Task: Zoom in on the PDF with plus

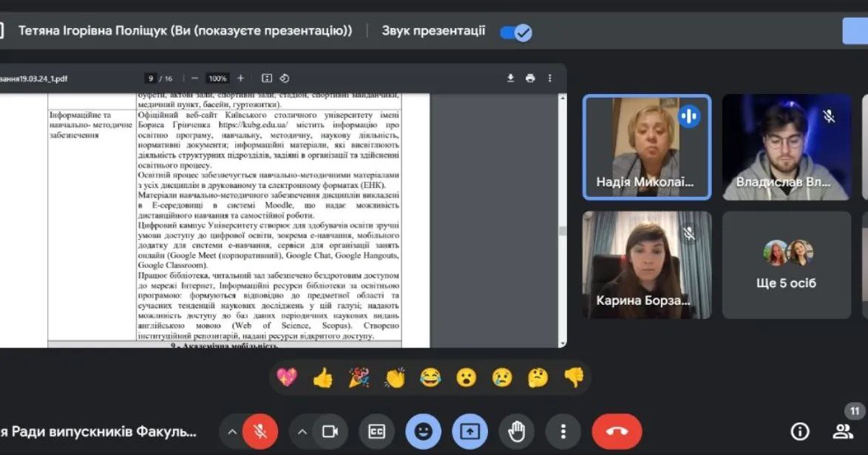Action: [x=240, y=78]
